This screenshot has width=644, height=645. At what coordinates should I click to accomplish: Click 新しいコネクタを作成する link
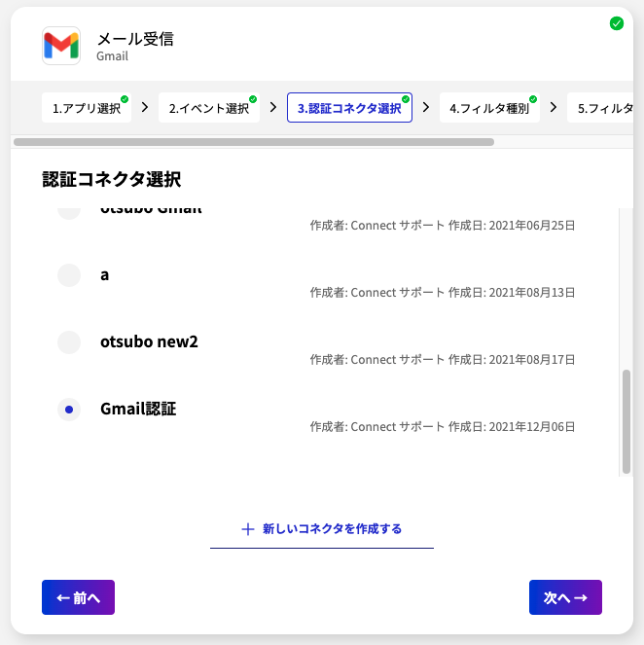click(322, 529)
